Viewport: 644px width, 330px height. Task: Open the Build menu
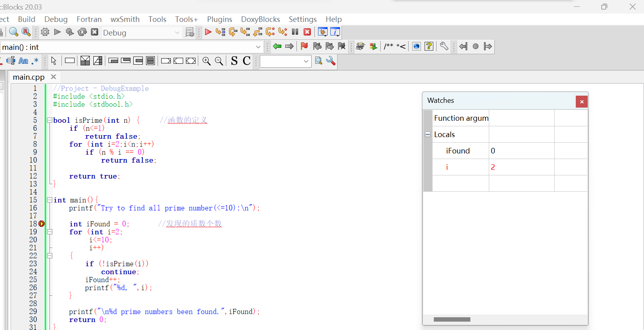click(x=27, y=19)
